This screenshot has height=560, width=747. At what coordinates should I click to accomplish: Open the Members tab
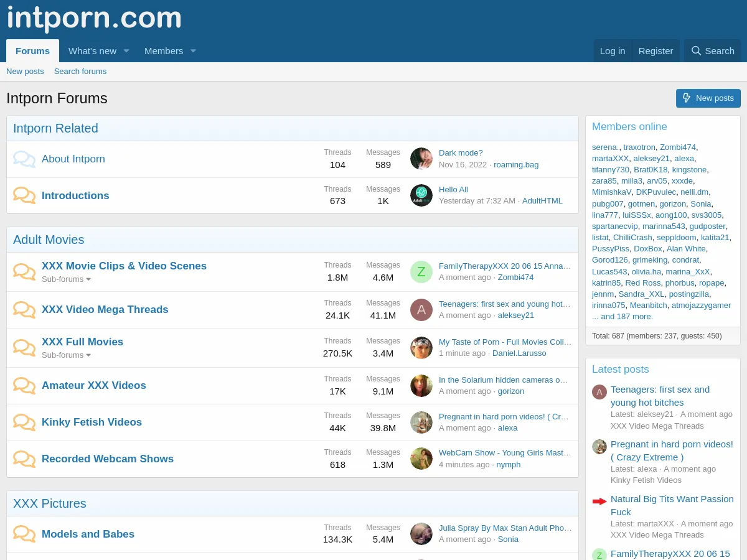164,51
